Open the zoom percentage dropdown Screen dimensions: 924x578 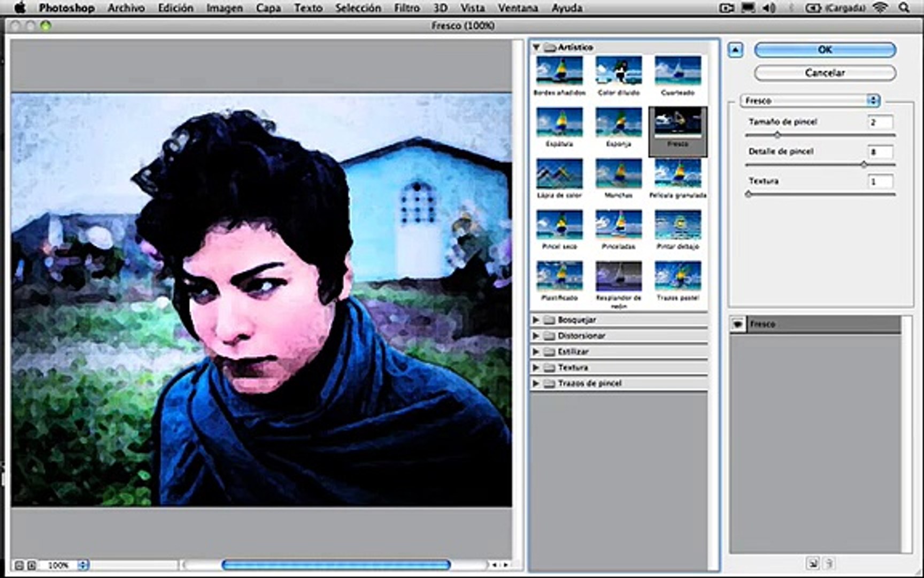click(x=83, y=565)
